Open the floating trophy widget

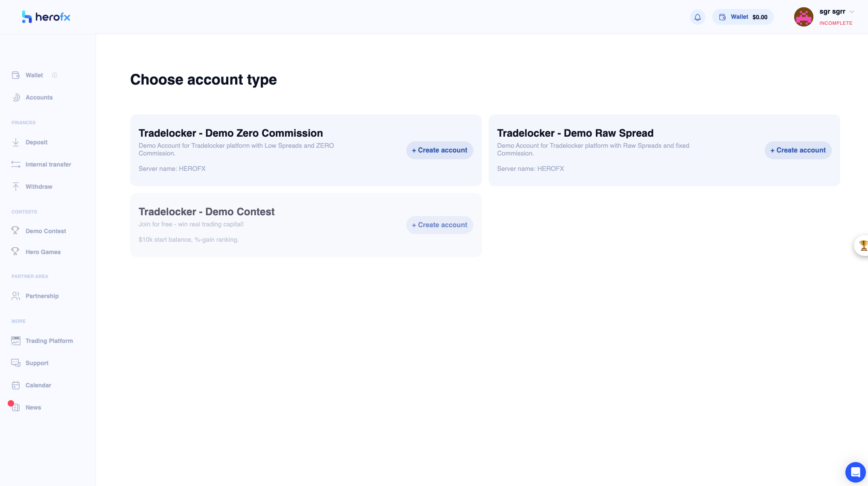tap(862, 246)
